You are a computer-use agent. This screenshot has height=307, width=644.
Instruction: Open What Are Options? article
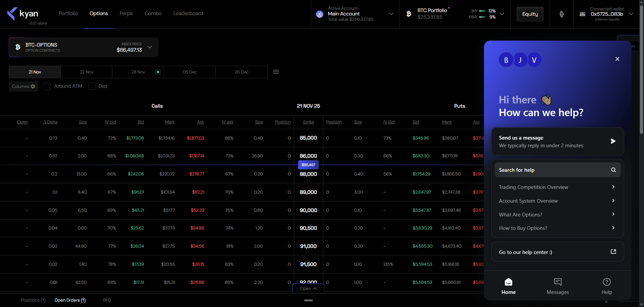(558, 214)
